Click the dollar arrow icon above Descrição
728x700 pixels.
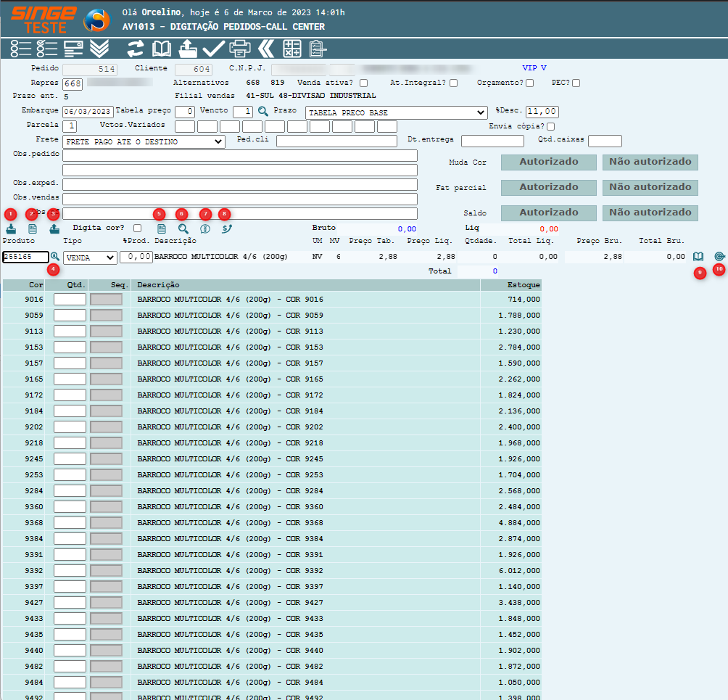point(227,228)
